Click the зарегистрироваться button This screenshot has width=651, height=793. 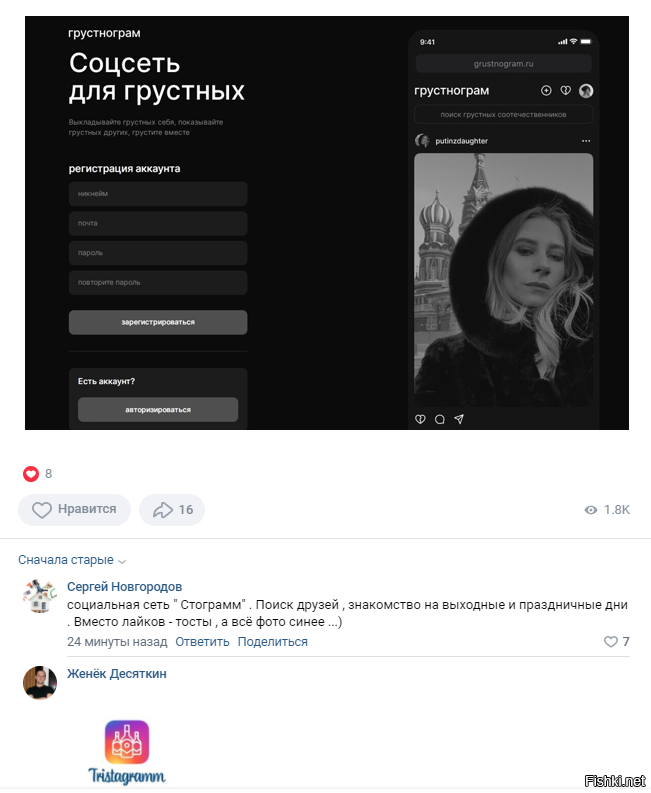tap(158, 322)
